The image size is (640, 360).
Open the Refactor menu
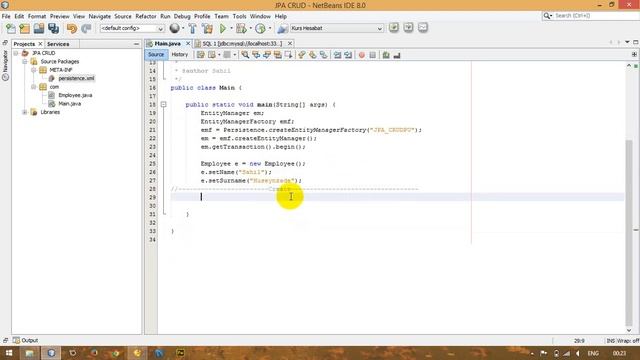[146, 16]
